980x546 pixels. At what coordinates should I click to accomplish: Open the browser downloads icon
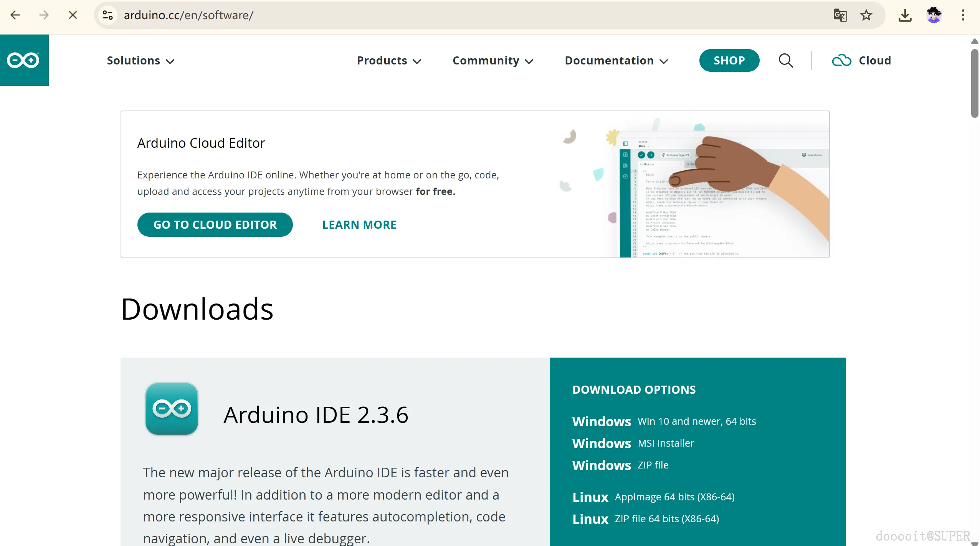(x=905, y=15)
